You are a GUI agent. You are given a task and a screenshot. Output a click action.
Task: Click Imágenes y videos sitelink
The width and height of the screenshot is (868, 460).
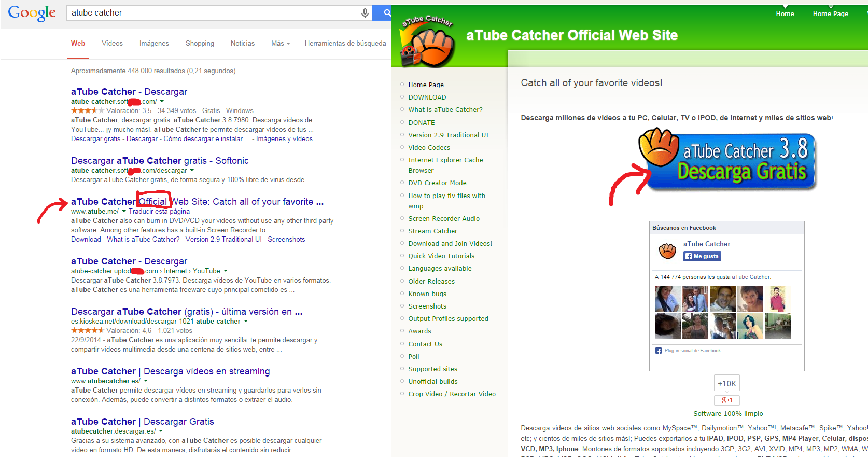click(284, 139)
